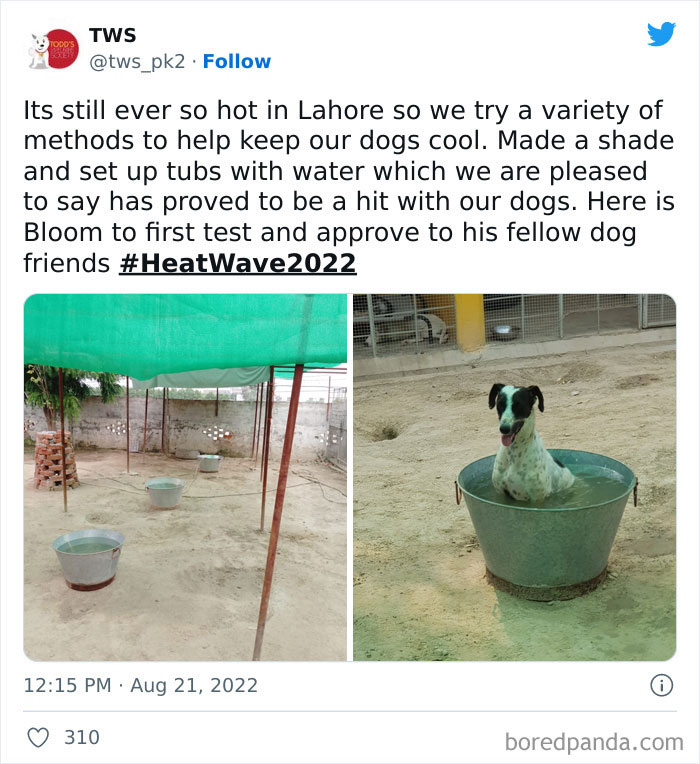Image resolution: width=700 pixels, height=764 pixels.
Task: Open the photo of Bloom in tub
Action: [514, 478]
